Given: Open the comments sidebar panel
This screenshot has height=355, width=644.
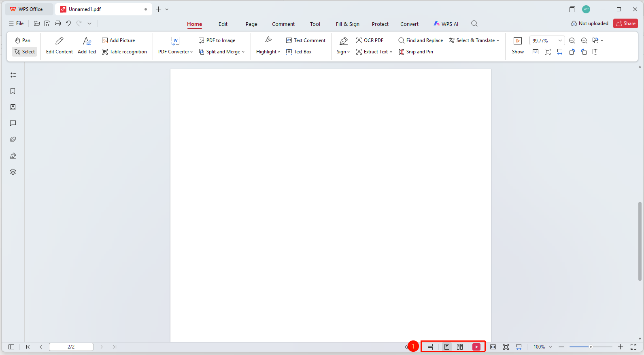Looking at the screenshot, I should [x=13, y=123].
